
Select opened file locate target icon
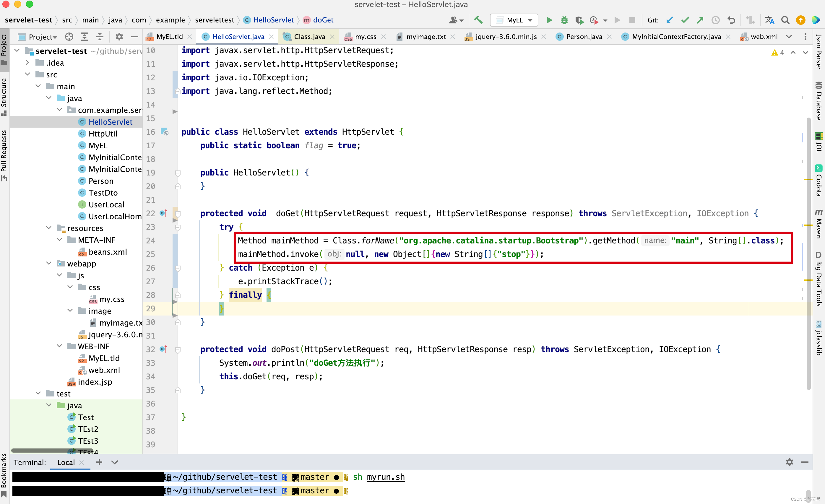(x=69, y=37)
